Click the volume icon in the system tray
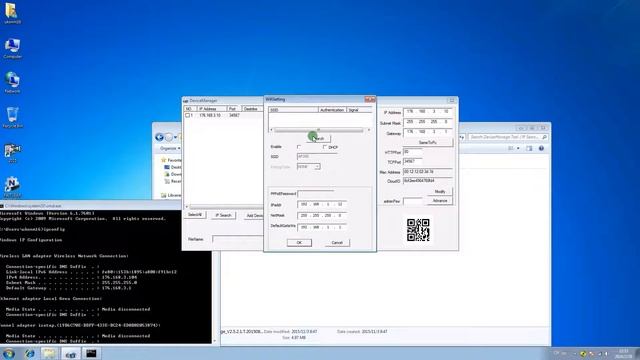 606,353
